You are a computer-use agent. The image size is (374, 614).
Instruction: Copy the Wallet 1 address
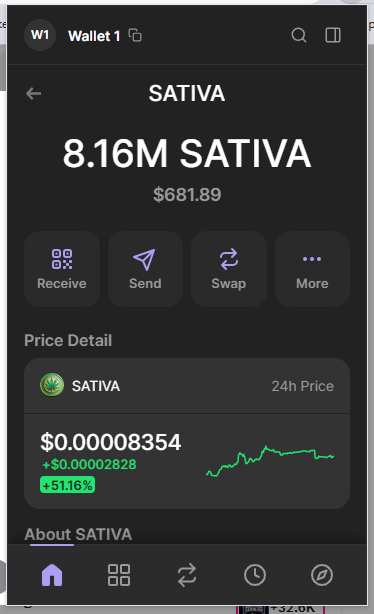[x=135, y=35]
